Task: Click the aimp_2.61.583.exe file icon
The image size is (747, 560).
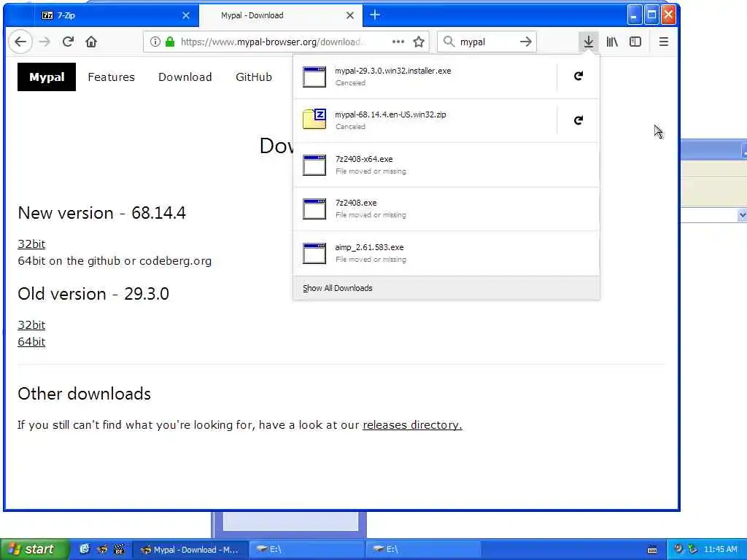Action: (314, 253)
